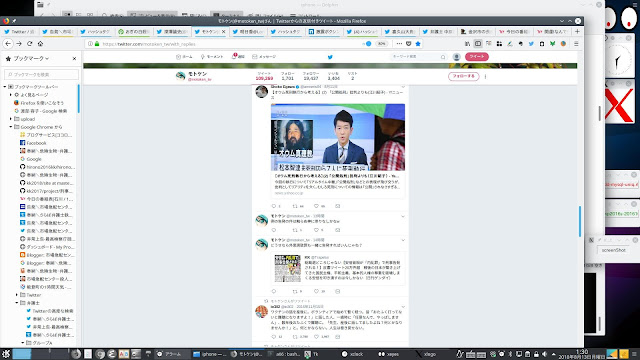Open a new tab with the plus button
The height and width of the screenshot is (360, 640).
pos(577,31)
